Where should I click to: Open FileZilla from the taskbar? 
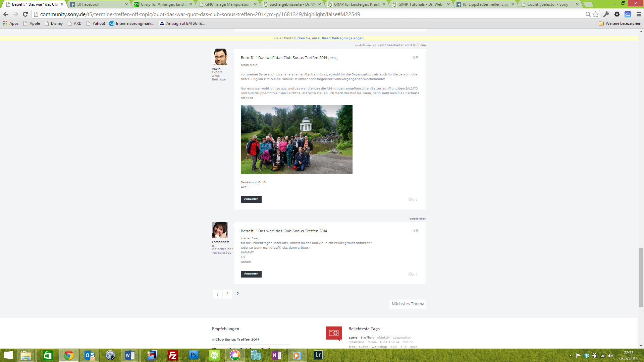point(173,355)
